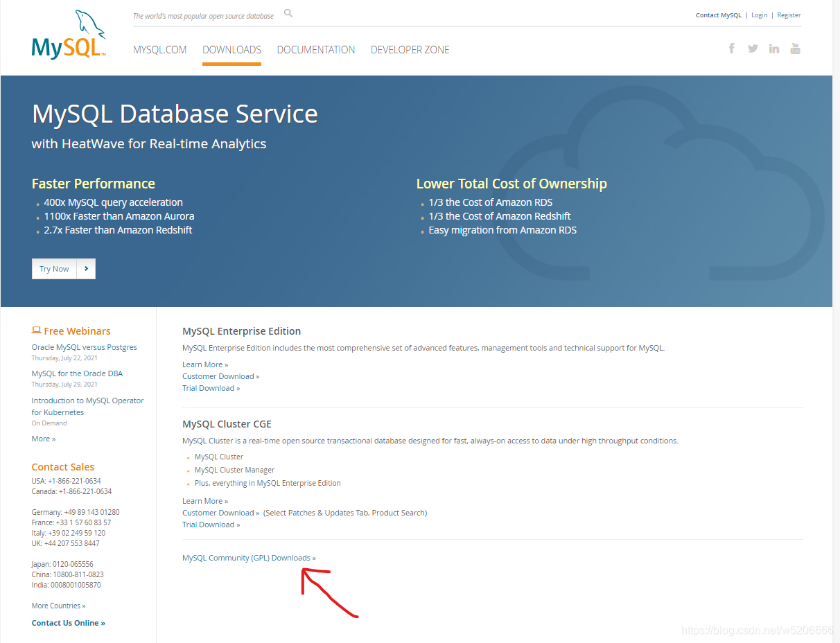Open the search magnifier icon
Viewport: 840px width, 643px height.
(288, 13)
